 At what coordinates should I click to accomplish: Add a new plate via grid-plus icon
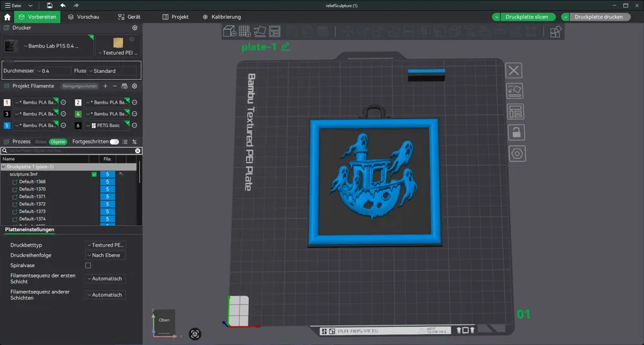tap(245, 31)
